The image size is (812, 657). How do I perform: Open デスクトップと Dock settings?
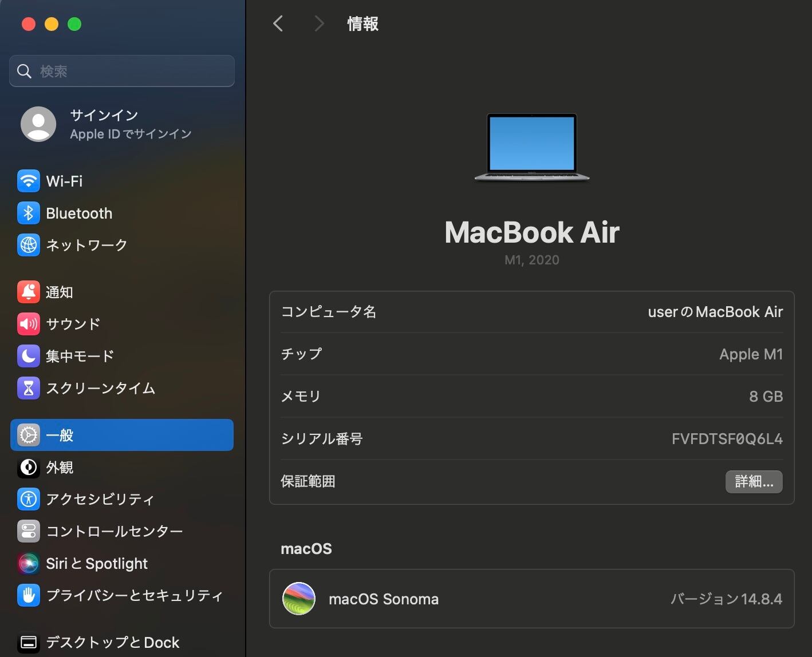pyautogui.click(x=122, y=643)
